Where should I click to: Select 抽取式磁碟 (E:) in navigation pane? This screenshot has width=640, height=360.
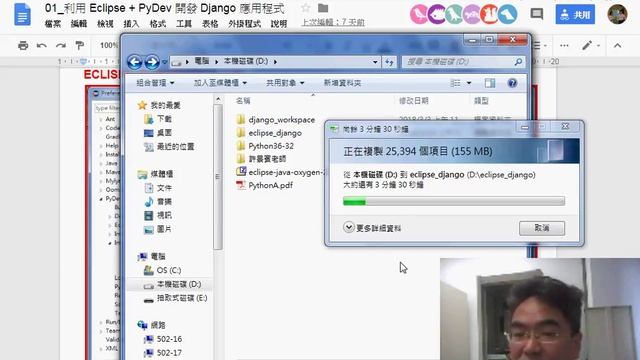pyautogui.click(x=176, y=298)
